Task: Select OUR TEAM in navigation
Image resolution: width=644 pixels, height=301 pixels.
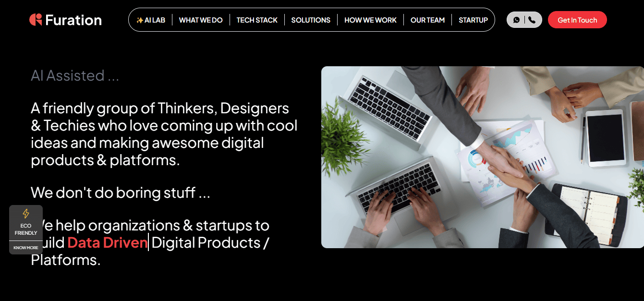Action: click(x=427, y=20)
